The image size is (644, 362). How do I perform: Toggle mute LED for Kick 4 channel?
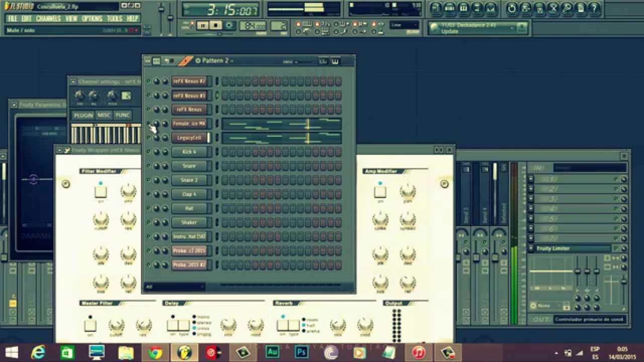tap(148, 151)
